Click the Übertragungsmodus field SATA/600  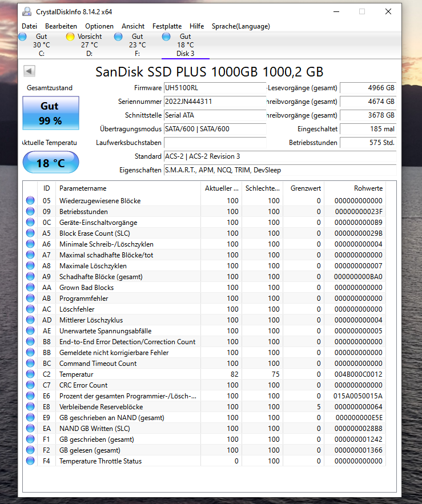coord(215,129)
